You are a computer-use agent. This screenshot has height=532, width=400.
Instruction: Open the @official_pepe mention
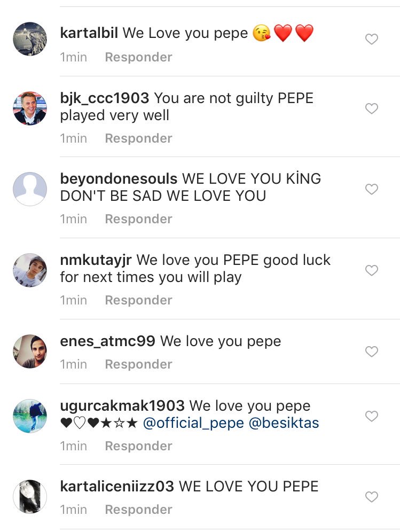pos(193,424)
